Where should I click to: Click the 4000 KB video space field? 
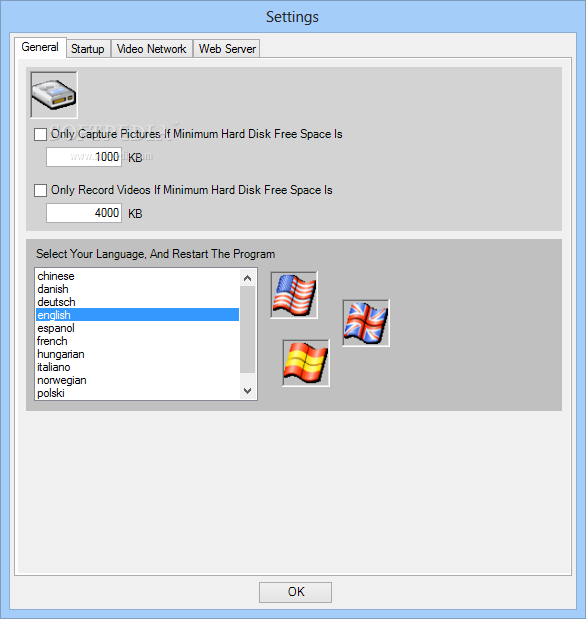point(84,213)
